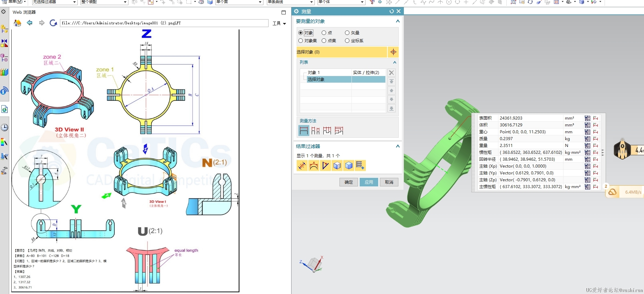Move list entry down one

pos(392,99)
